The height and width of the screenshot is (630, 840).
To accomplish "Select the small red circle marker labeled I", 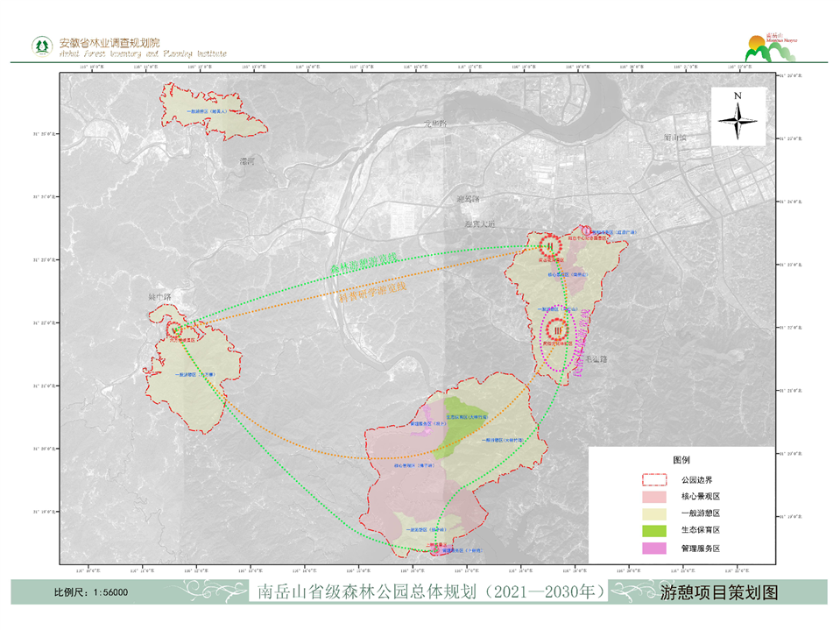I will (586, 230).
